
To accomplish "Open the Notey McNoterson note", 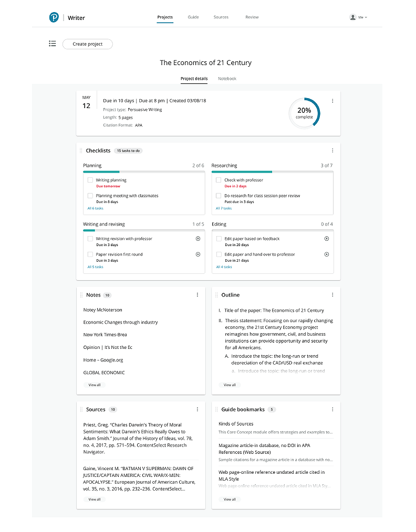I will coord(102,310).
